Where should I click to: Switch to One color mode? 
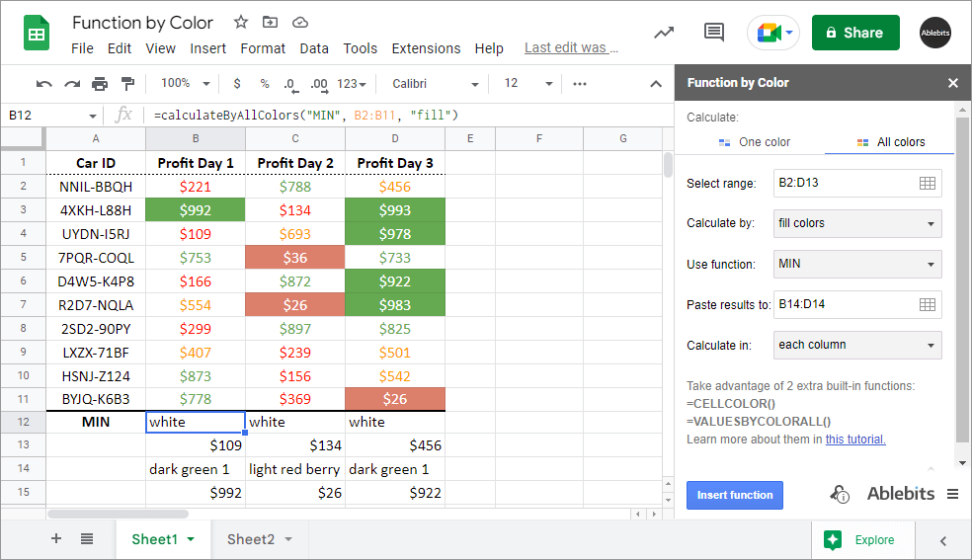point(754,142)
